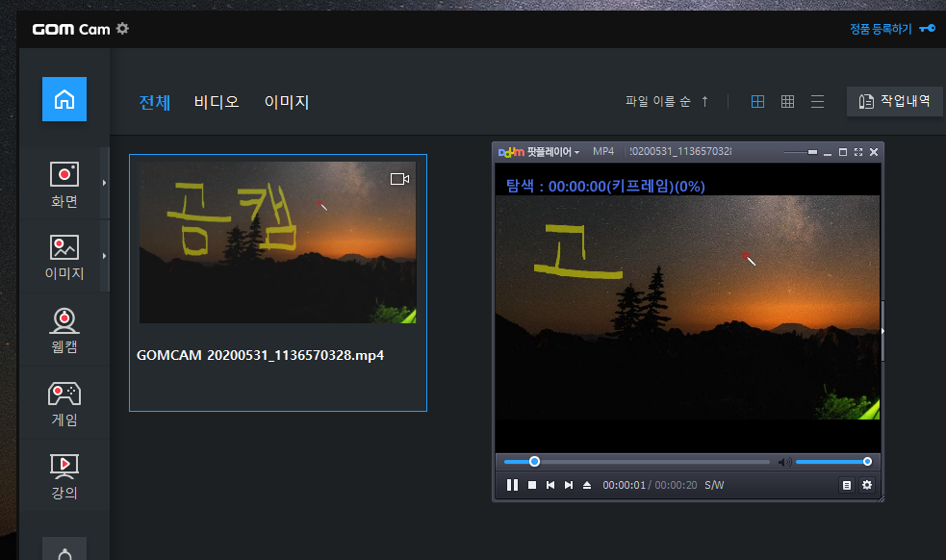Go to the home button in sidebar
Viewport: 946px width, 560px height.
tap(64, 99)
